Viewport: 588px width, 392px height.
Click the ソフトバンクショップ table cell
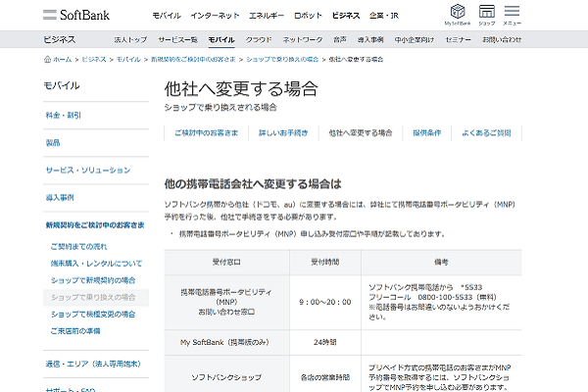coord(226,377)
